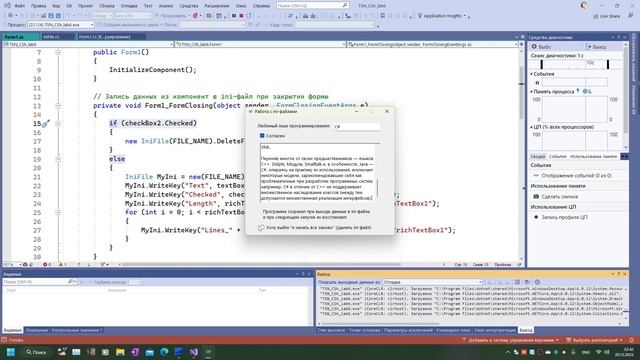Image resolution: width=640 pixels, height=360 pixels.
Task: Show hidden tray icons chevron
Action: click(x=508, y=352)
